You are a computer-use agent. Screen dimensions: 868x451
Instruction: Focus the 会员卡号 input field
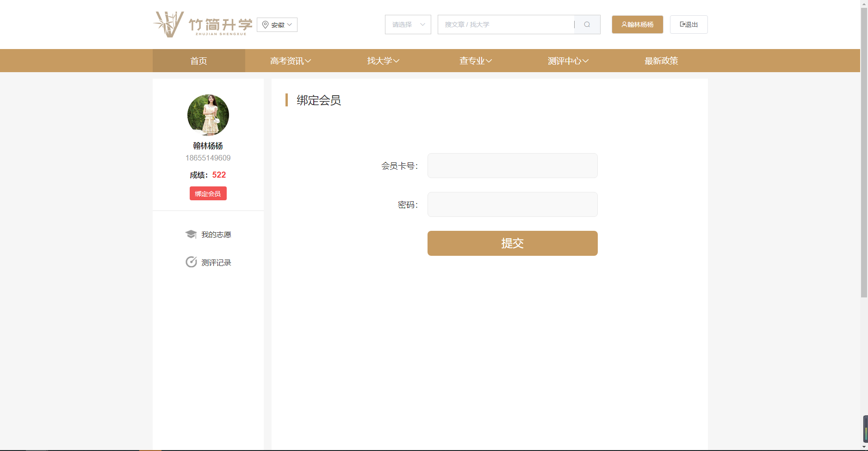pyautogui.click(x=512, y=166)
